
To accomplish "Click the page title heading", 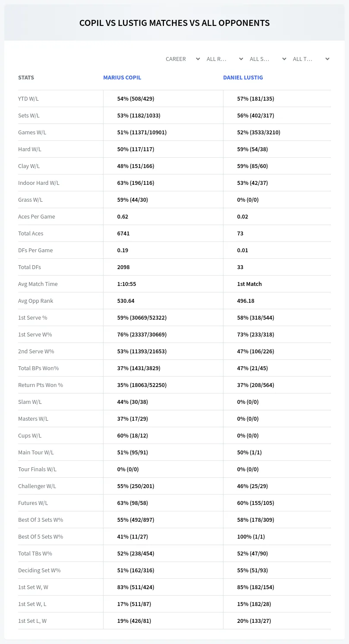I will pyautogui.click(x=174, y=23).
